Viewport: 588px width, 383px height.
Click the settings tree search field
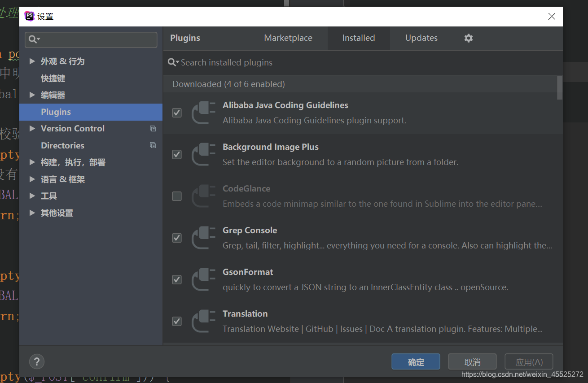[x=91, y=39]
